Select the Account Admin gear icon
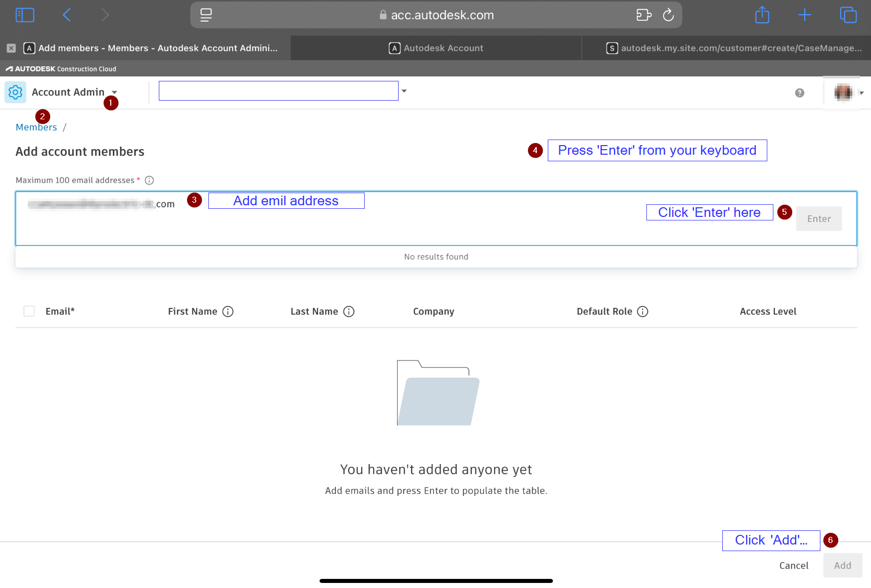 [15, 92]
